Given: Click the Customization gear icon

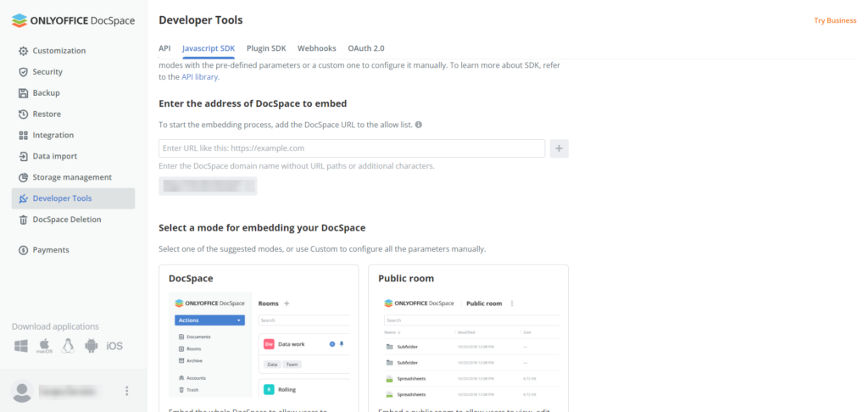Looking at the screenshot, I should click(23, 51).
